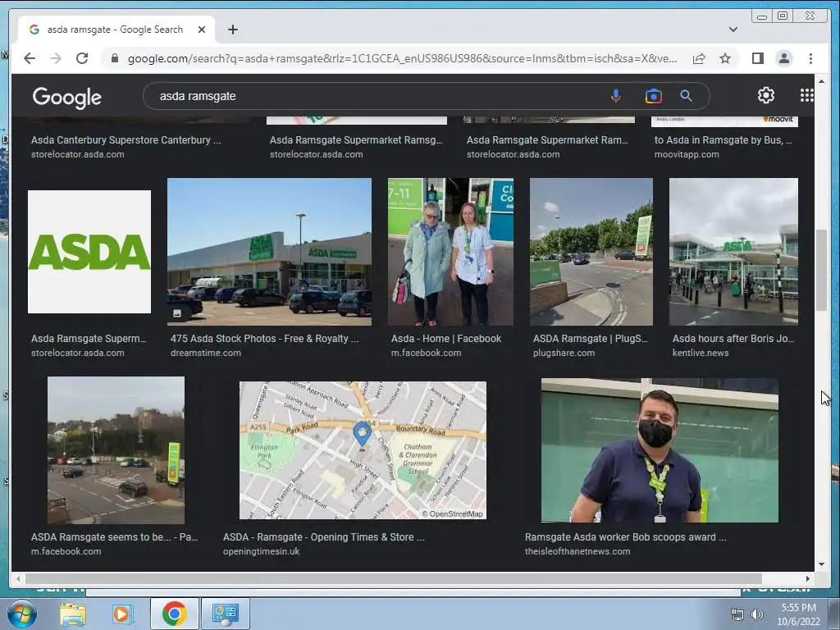
Task: Click the moovitapp.com source text
Action: pyautogui.click(x=687, y=154)
